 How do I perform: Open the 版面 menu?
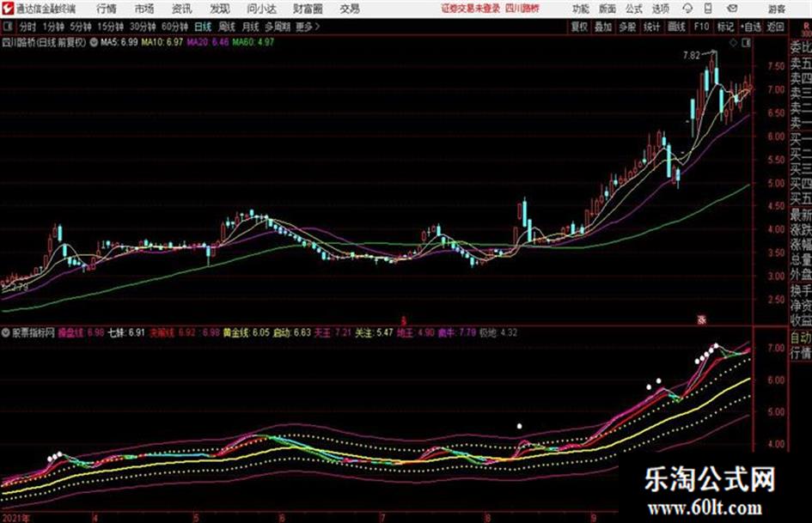pyautogui.click(x=607, y=9)
